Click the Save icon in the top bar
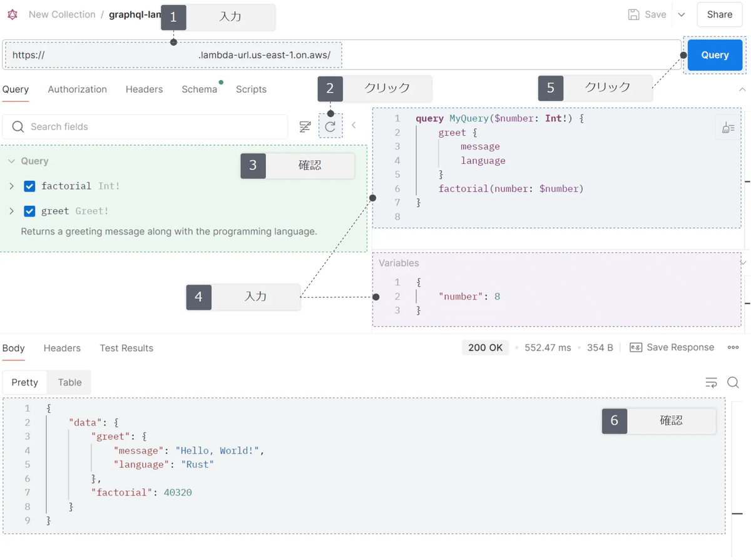 634,14
